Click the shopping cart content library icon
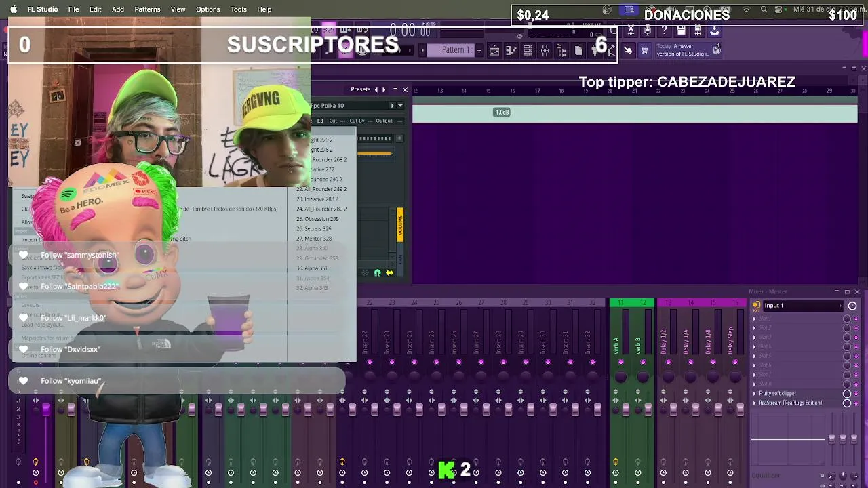The height and width of the screenshot is (488, 868). pyautogui.click(x=644, y=50)
